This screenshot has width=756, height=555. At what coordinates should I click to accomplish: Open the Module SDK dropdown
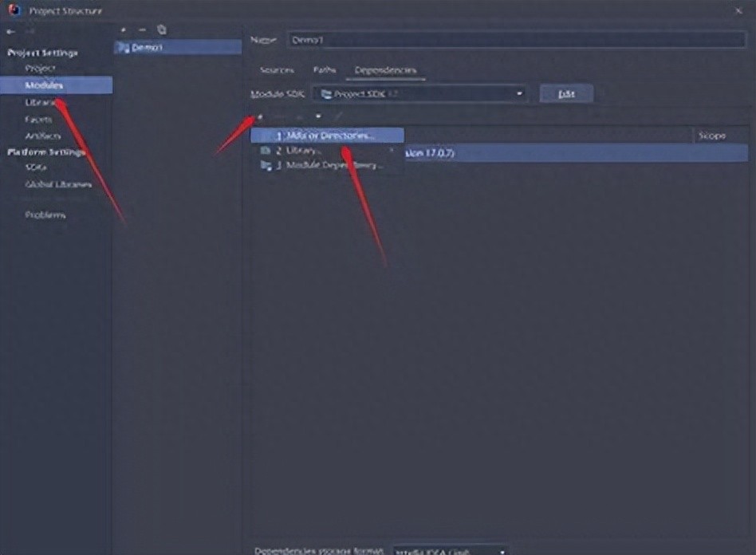[x=420, y=93]
